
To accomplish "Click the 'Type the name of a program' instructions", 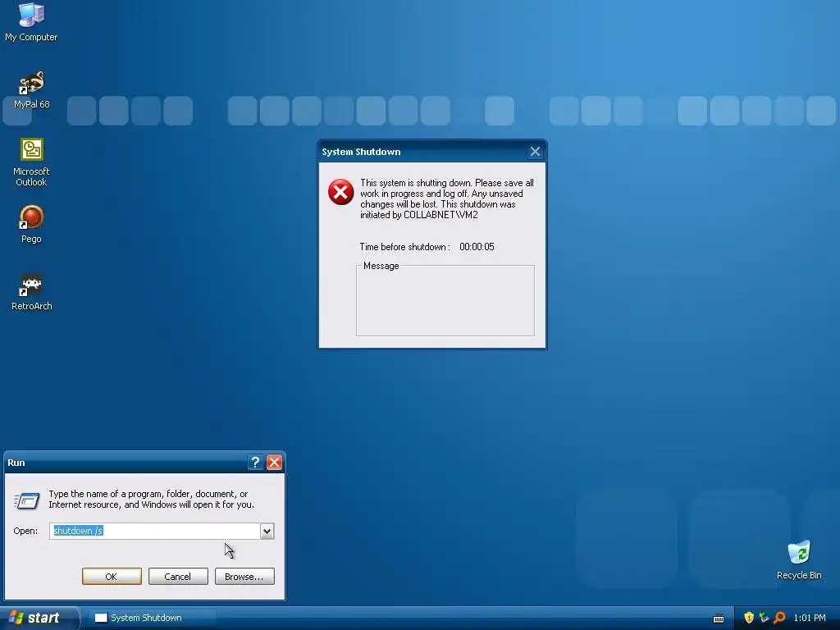I will pyautogui.click(x=152, y=500).
